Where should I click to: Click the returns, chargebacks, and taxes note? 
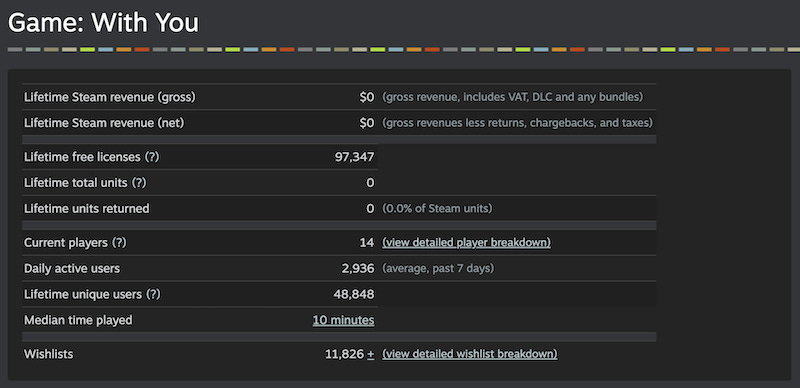517,123
